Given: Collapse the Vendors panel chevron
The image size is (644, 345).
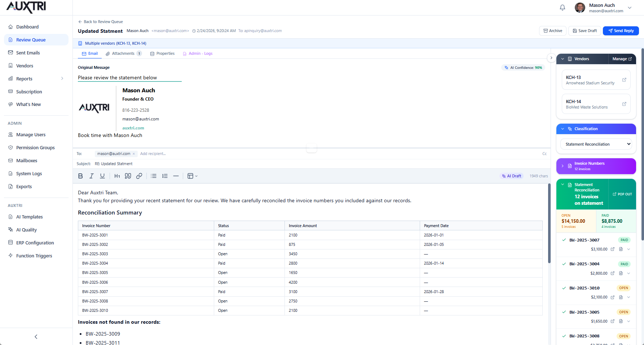Looking at the screenshot, I should tap(563, 59).
